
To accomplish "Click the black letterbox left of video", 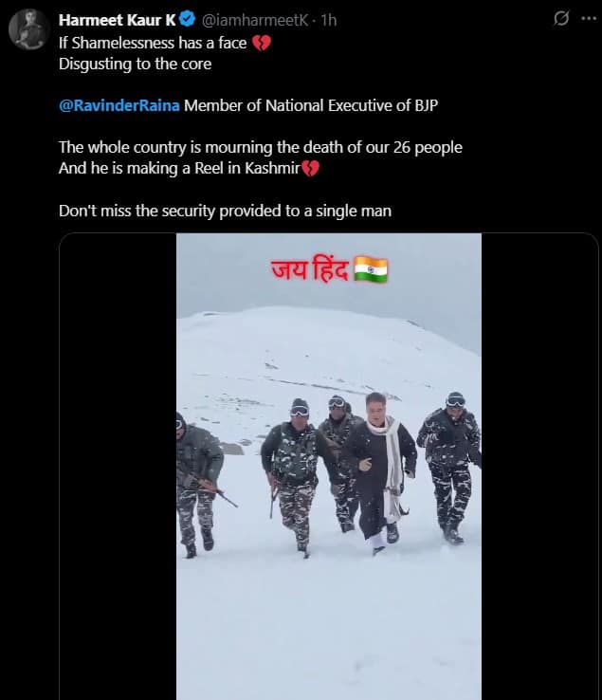I will point(118,466).
